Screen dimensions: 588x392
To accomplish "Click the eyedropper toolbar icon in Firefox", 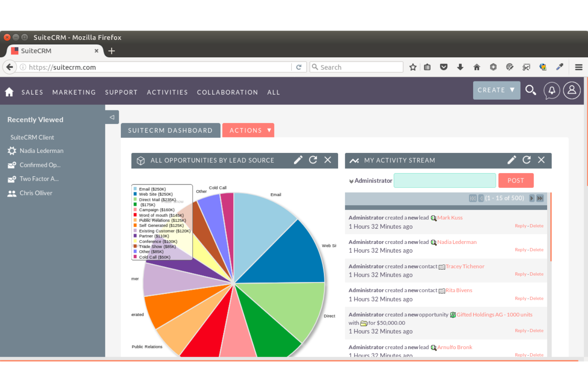I will [559, 67].
